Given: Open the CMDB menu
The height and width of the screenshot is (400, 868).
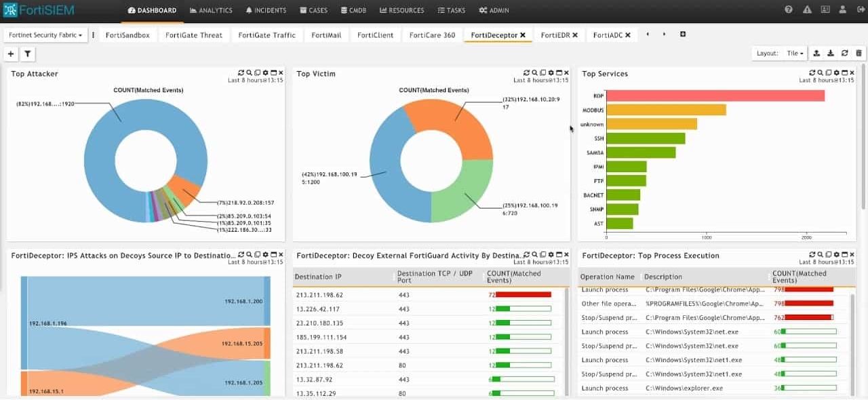Looking at the screenshot, I should tap(353, 10).
